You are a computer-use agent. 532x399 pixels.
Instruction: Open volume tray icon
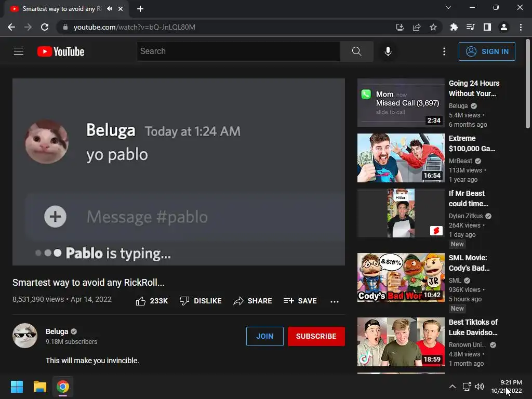(480, 387)
